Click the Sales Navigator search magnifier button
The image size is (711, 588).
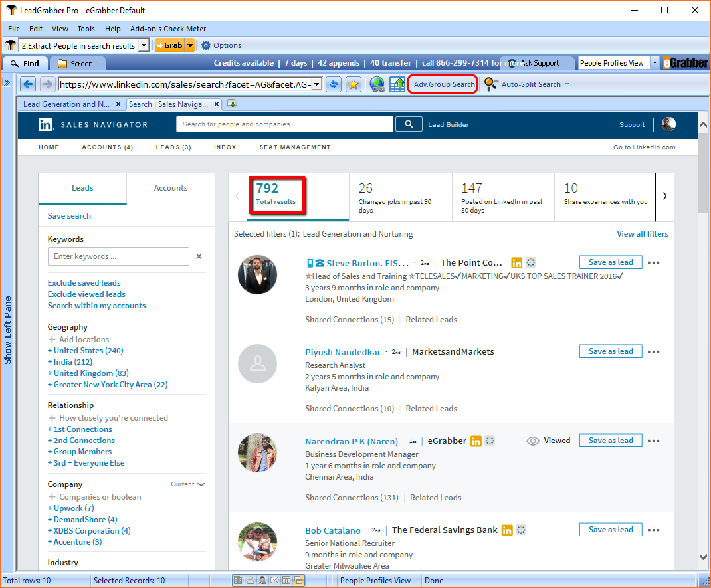409,124
